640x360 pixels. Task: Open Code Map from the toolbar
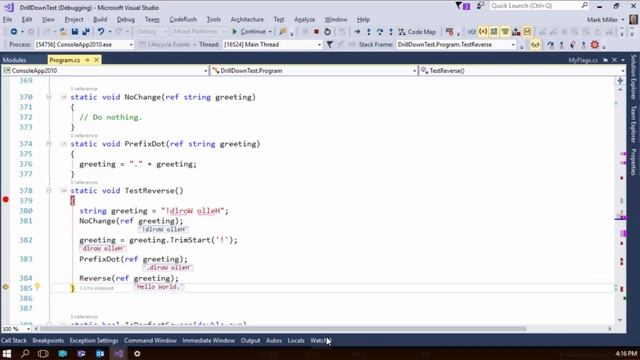[x=417, y=31]
